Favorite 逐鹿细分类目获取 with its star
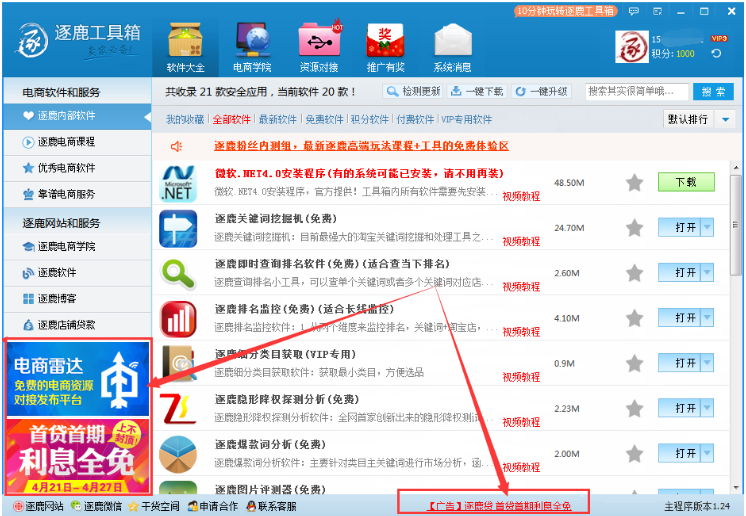 tap(634, 363)
